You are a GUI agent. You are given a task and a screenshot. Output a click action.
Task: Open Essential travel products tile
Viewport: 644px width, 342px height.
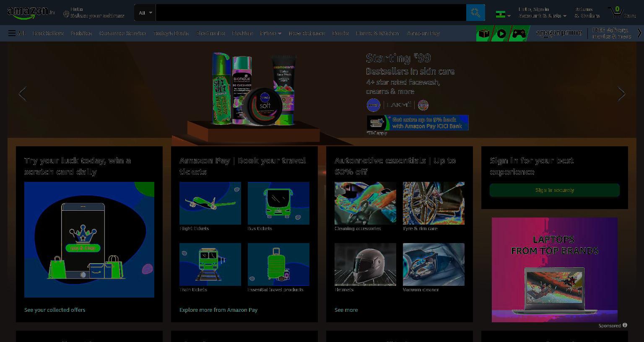point(278,264)
